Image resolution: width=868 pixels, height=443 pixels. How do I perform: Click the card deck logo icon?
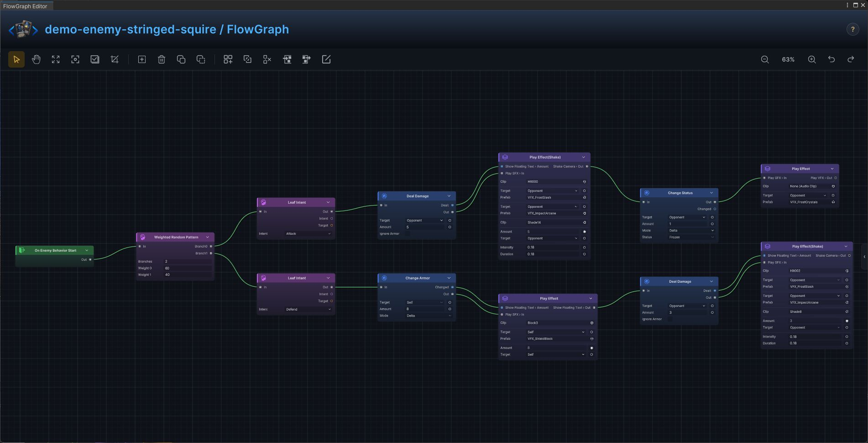pos(23,29)
